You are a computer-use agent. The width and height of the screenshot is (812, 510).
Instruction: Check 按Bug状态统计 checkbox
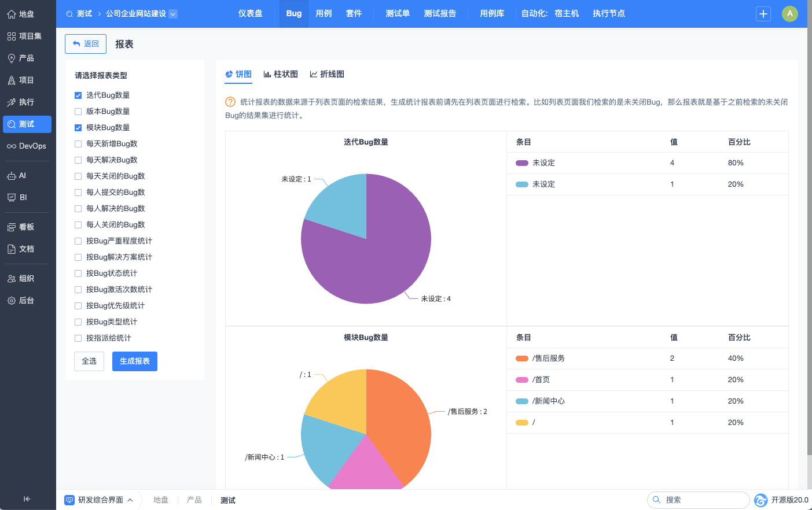click(x=78, y=274)
